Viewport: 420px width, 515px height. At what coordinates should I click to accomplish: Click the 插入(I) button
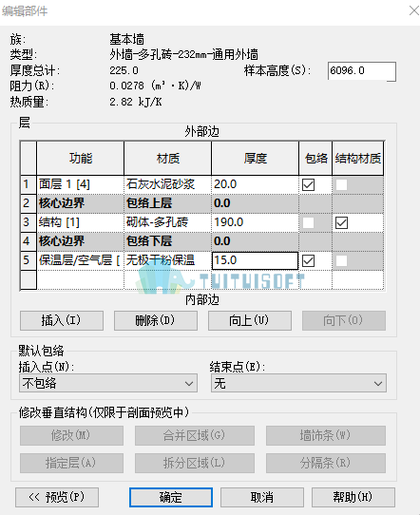(x=62, y=320)
